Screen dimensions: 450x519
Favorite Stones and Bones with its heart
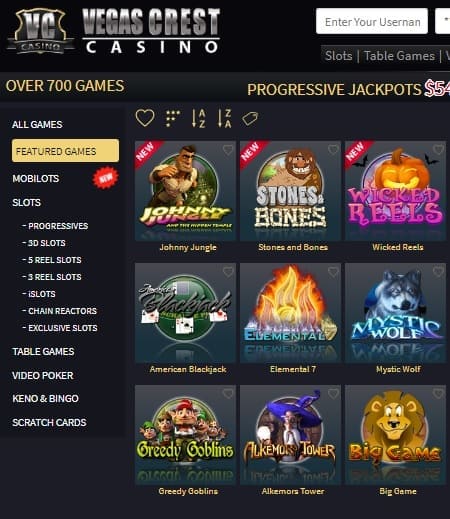[x=333, y=150]
